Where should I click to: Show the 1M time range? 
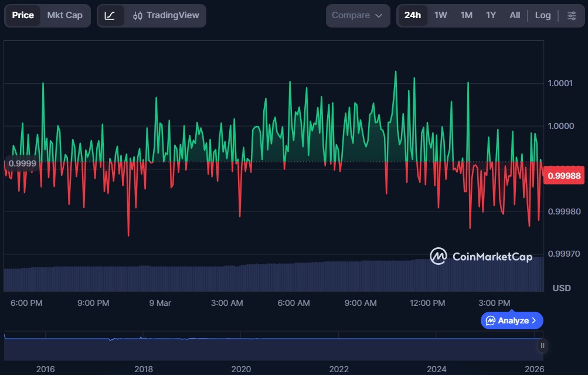coord(466,15)
